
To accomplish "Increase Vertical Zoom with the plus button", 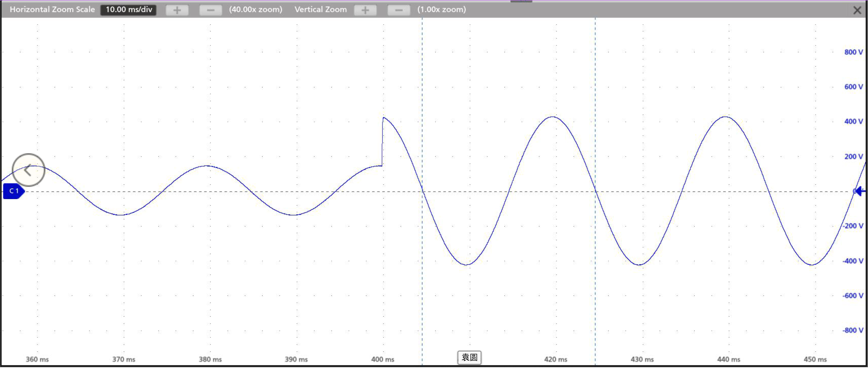I will [365, 10].
